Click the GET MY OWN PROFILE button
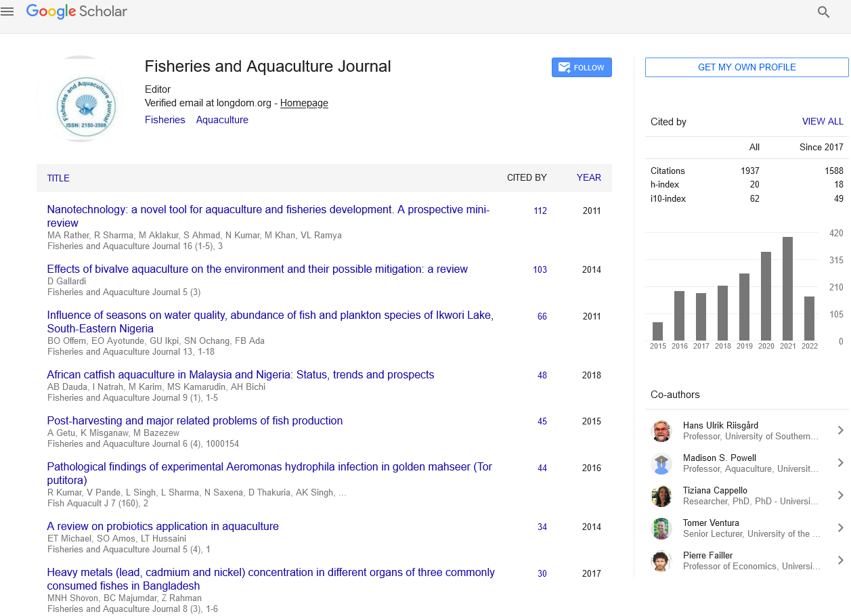The image size is (851, 616). pyautogui.click(x=746, y=67)
